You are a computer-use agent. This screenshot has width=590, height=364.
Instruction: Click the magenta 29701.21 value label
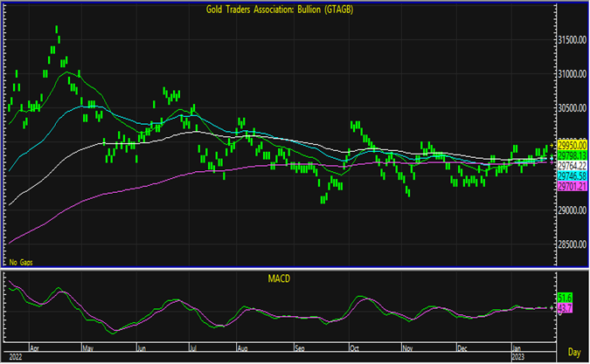tap(571, 187)
